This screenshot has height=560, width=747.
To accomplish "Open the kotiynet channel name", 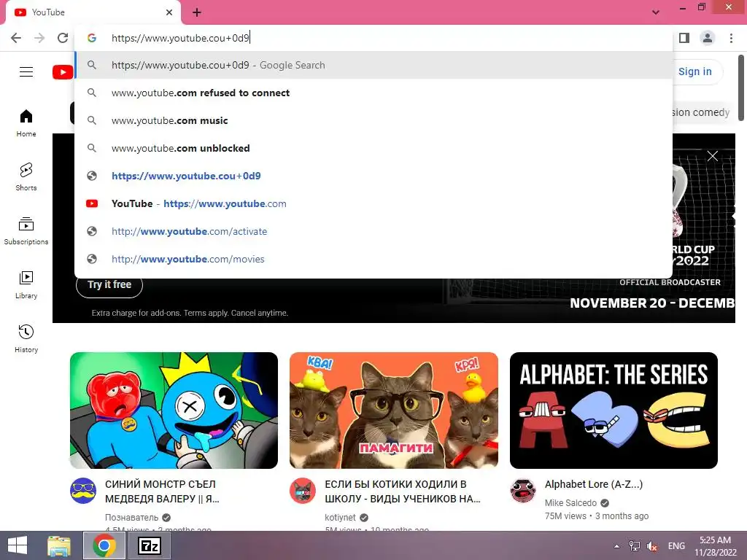I will click(x=340, y=518).
